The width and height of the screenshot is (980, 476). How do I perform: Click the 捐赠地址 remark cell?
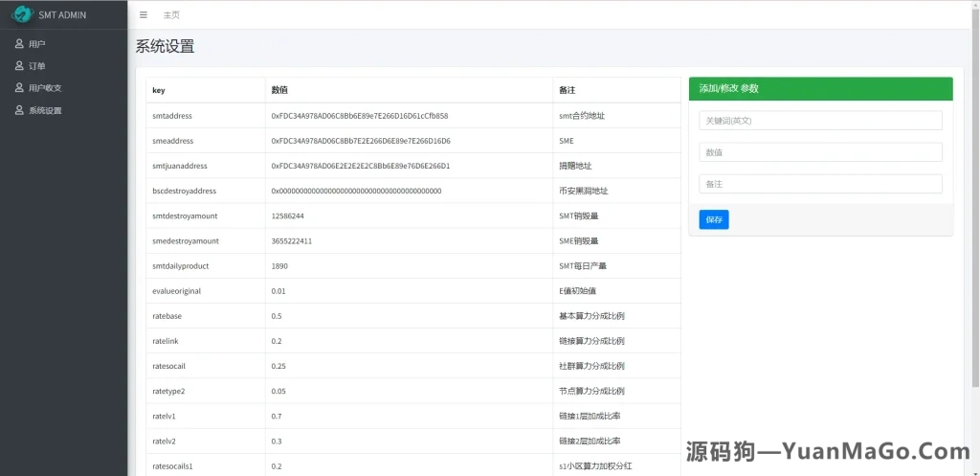tap(617, 166)
